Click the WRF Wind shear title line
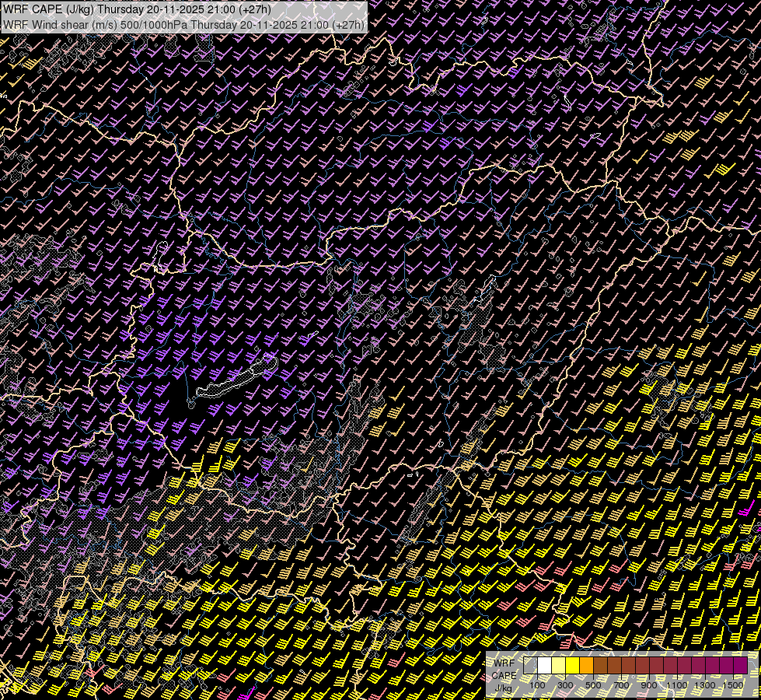 [184, 25]
